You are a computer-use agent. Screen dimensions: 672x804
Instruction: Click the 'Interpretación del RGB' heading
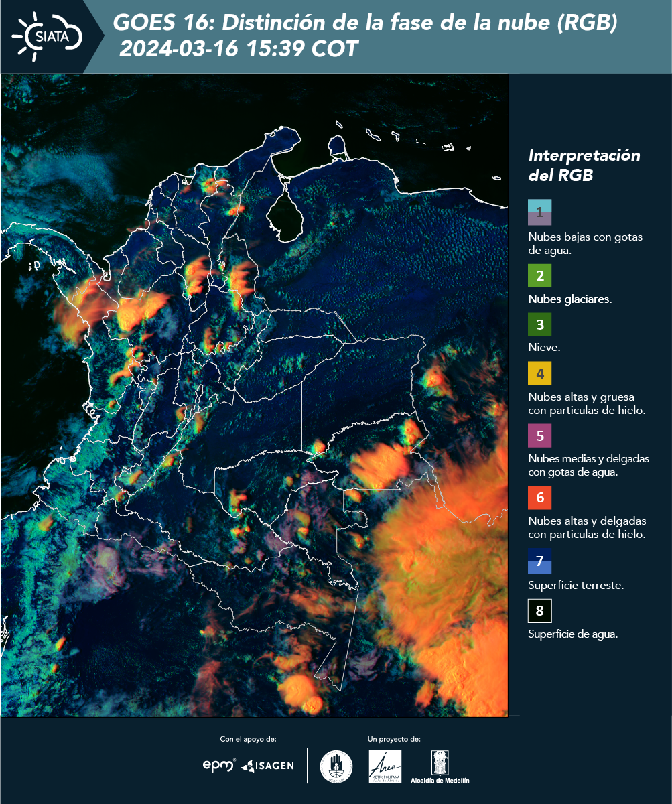584,165
